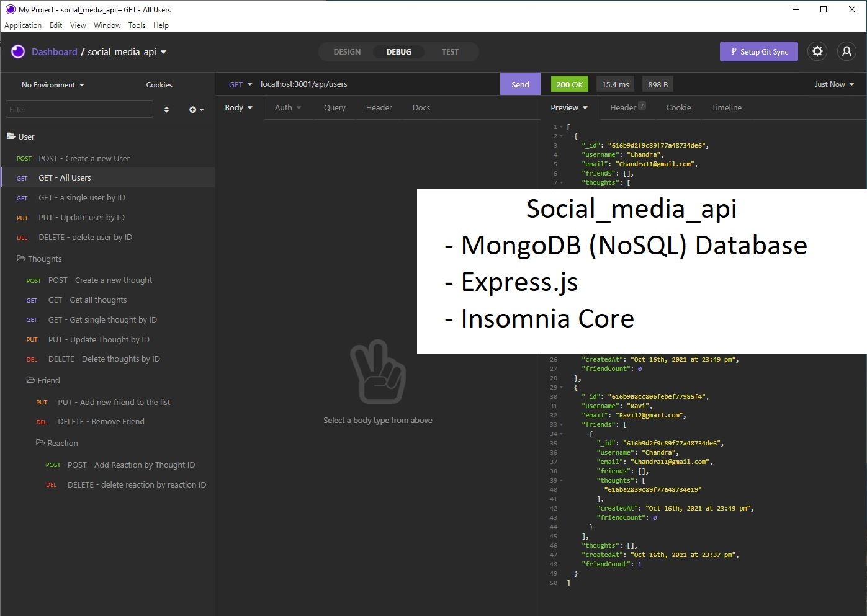867x616 pixels.
Task: Select PUT - Add new friend to the list
Action: pyautogui.click(x=107, y=402)
